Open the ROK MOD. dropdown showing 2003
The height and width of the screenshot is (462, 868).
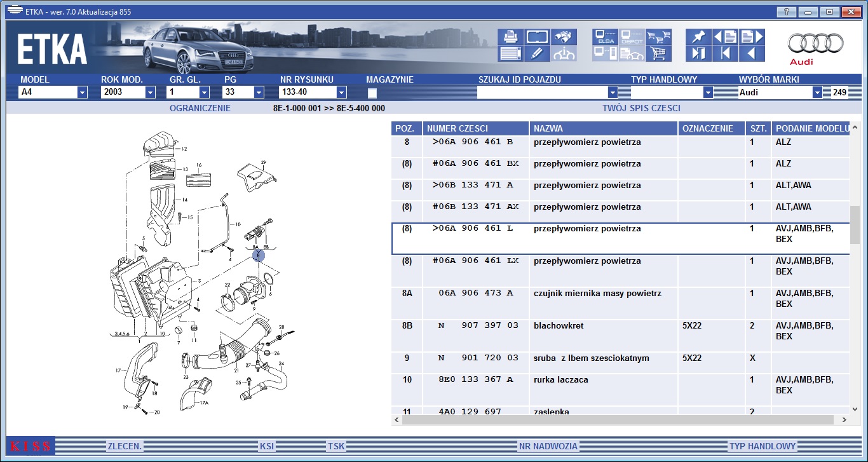(x=150, y=92)
